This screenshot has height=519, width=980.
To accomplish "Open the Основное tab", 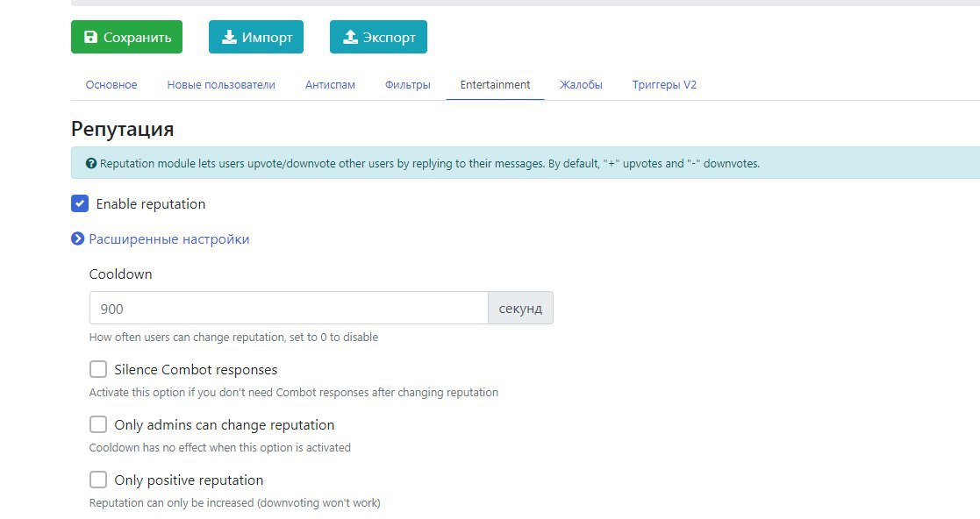I will 111,85.
